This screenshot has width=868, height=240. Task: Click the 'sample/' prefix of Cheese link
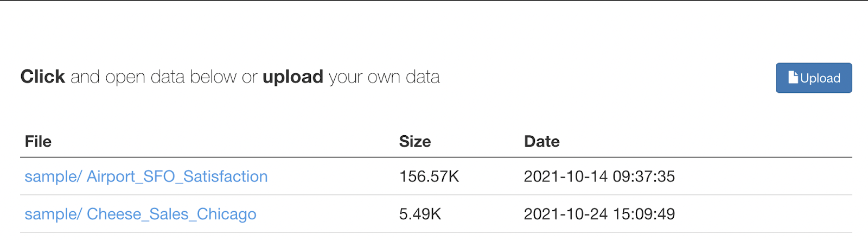click(x=53, y=214)
